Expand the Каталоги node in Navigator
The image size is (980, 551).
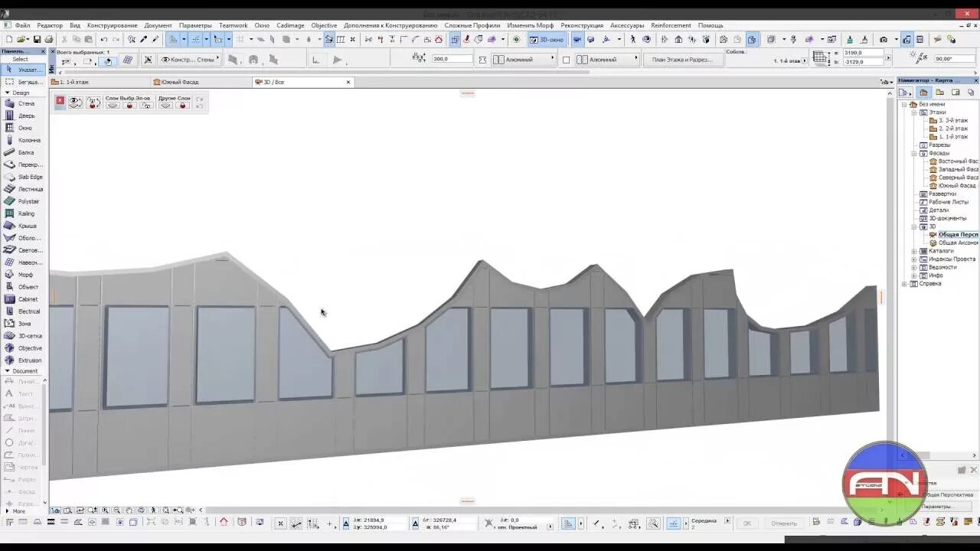(913, 251)
